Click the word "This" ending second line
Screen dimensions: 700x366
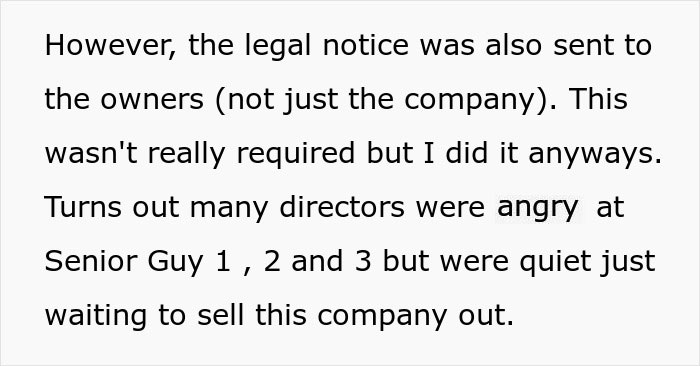coord(598,100)
